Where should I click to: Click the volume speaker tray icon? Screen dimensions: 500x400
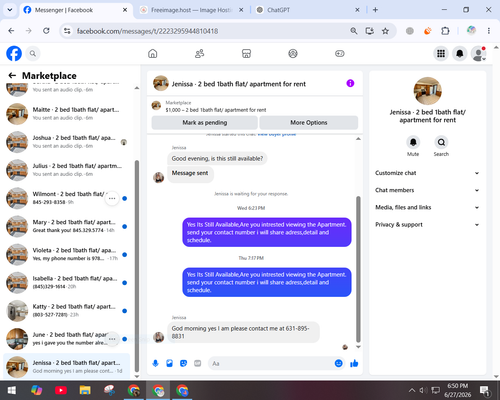(x=423, y=390)
